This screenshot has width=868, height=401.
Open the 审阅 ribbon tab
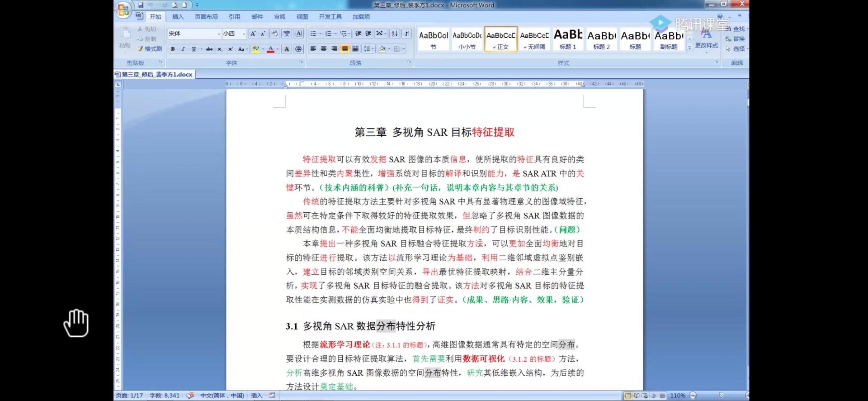[x=279, y=17]
